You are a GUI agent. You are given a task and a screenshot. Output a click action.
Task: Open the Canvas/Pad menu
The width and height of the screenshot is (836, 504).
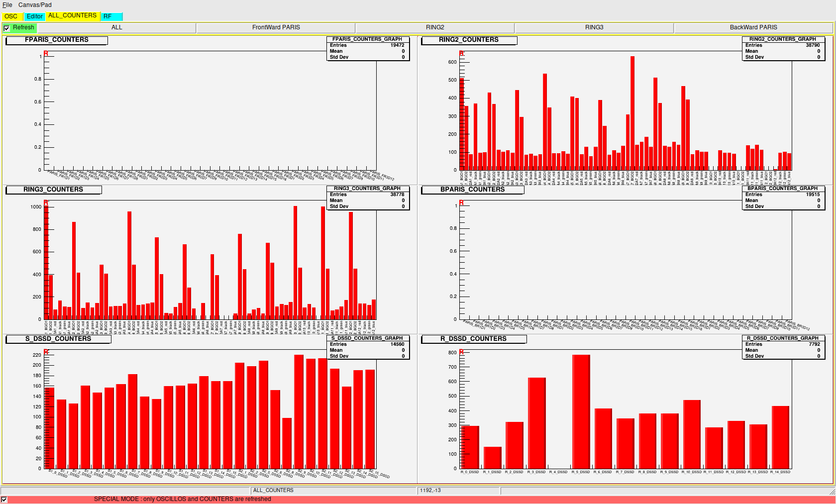point(36,4)
